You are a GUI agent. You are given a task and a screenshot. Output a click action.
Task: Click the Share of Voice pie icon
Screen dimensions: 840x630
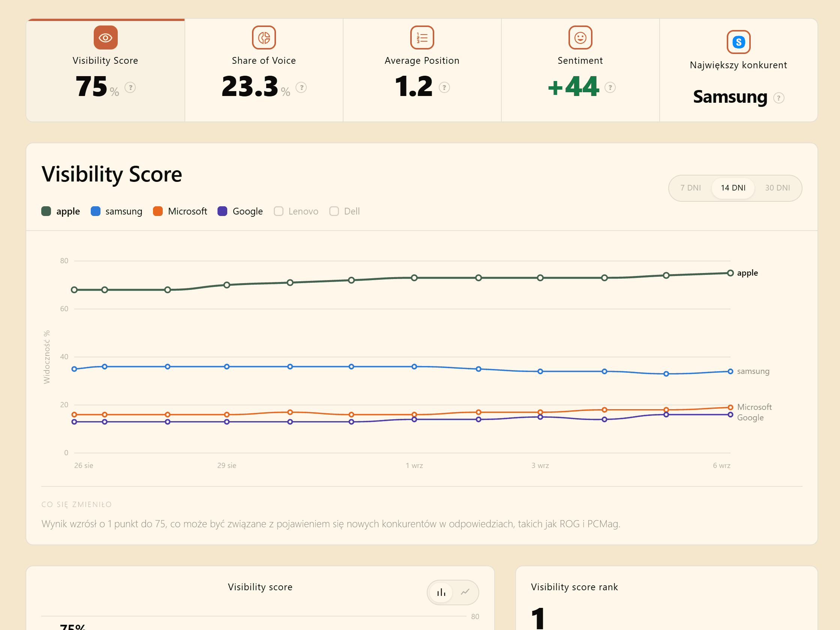[264, 37]
